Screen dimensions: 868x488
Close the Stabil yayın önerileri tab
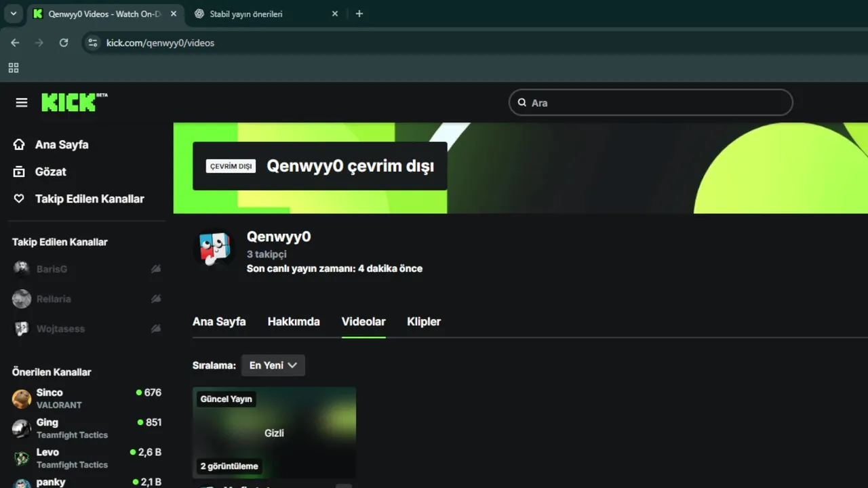335,14
